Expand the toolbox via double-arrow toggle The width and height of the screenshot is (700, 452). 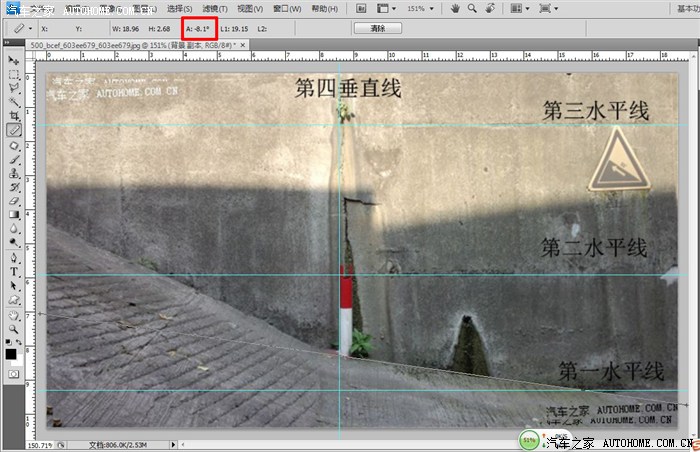pyautogui.click(x=6, y=42)
